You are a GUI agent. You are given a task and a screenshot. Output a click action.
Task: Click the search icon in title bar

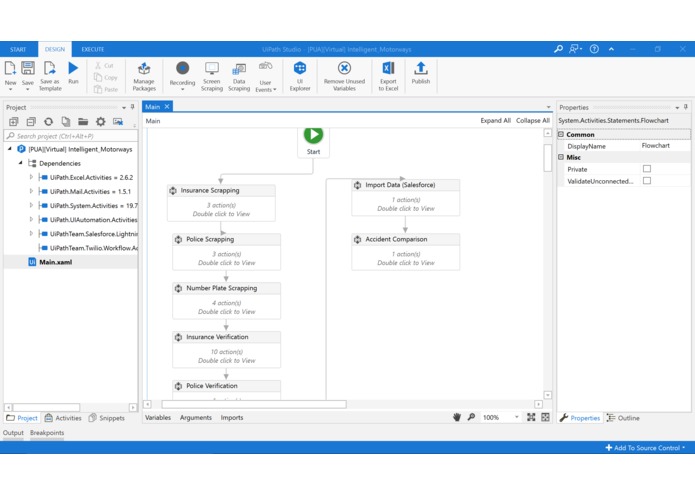(558, 49)
